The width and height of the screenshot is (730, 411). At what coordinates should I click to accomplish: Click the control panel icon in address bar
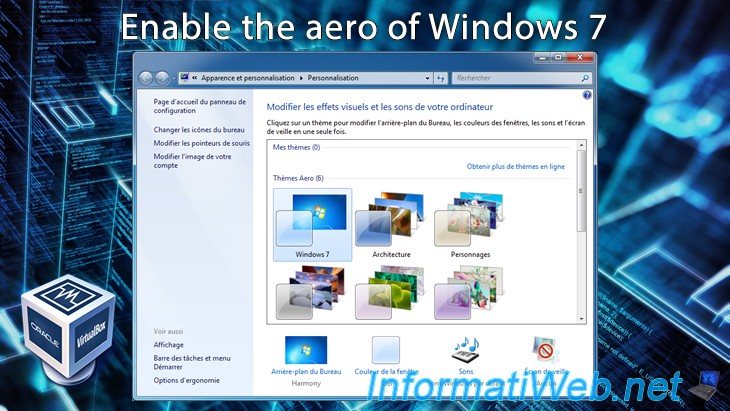184,78
